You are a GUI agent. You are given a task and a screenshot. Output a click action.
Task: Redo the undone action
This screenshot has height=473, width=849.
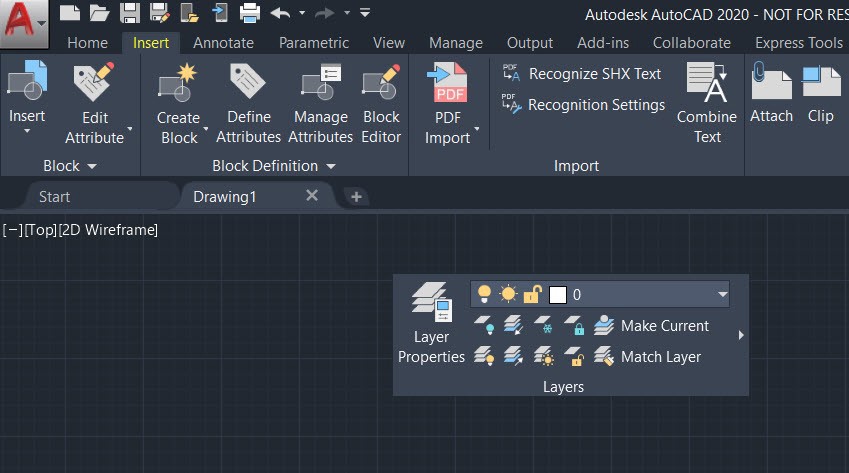tap(325, 12)
